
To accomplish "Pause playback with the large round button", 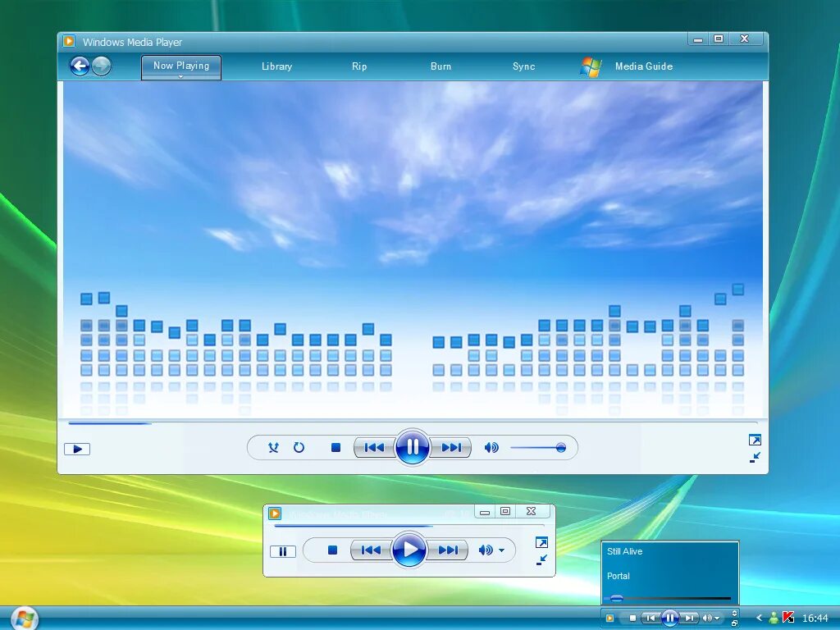I will [x=413, y=447].
